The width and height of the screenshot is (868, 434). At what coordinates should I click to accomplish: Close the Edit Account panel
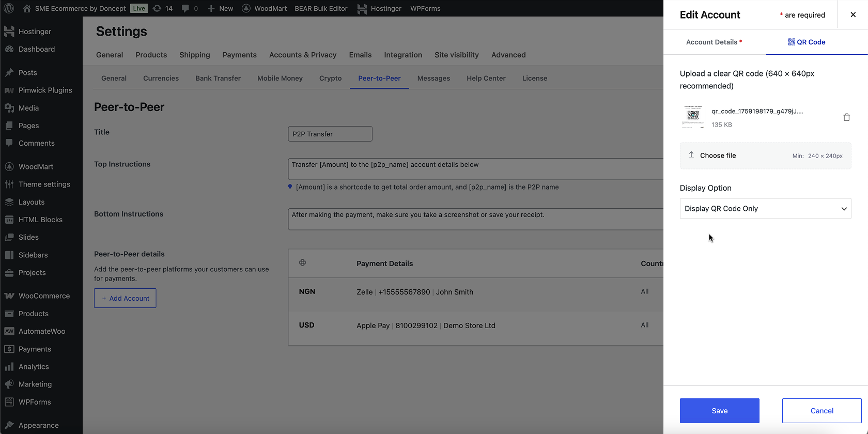pyautogui.click(x=853, y=14)
